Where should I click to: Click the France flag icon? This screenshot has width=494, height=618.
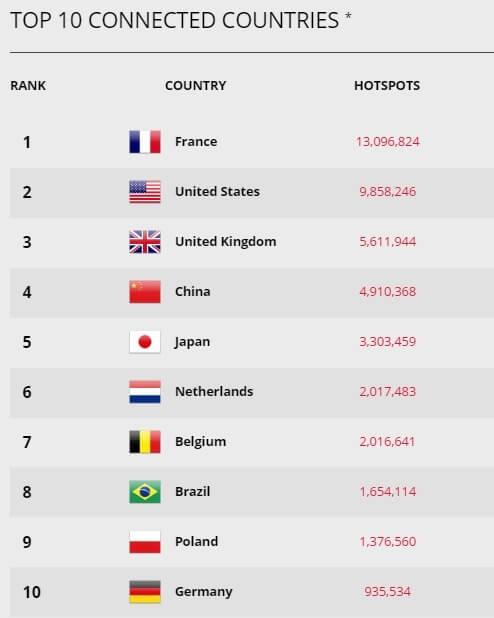[x=145, y=141]
